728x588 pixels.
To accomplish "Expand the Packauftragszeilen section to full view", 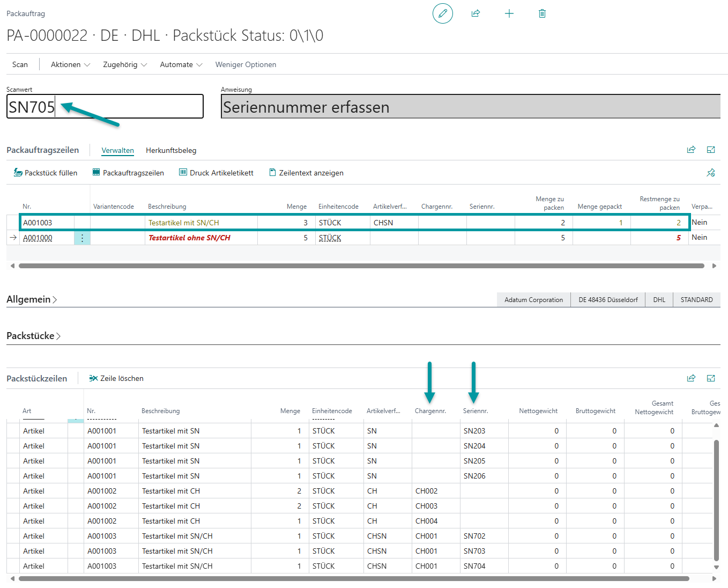I will coord(711,150).
